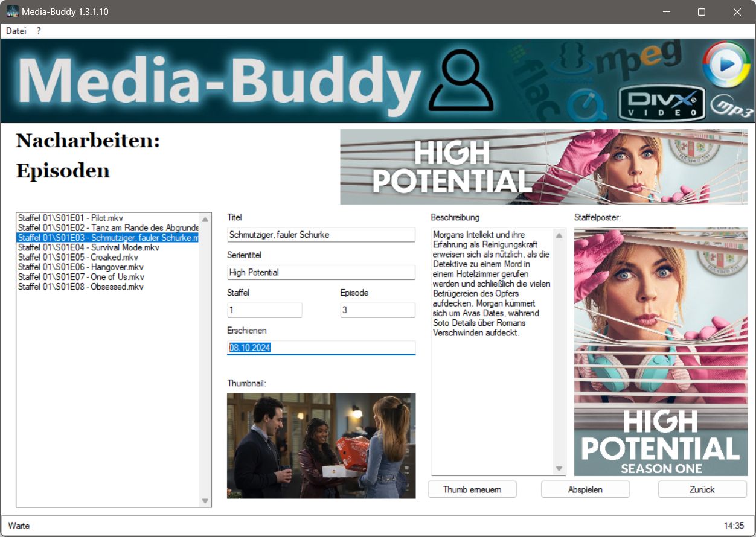756x537 pixels.
Task: Click description scrollbar down arrow
Action: pyautogui.click(x=559, y=468)
